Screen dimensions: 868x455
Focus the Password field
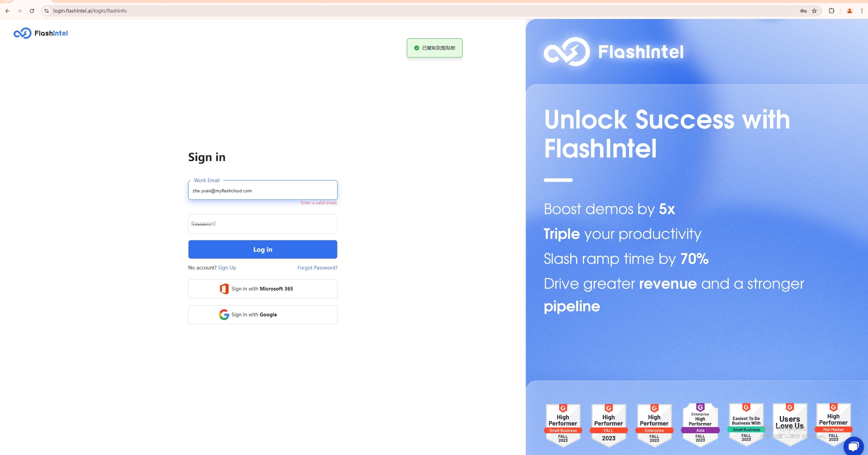click(x=263, y=224)
